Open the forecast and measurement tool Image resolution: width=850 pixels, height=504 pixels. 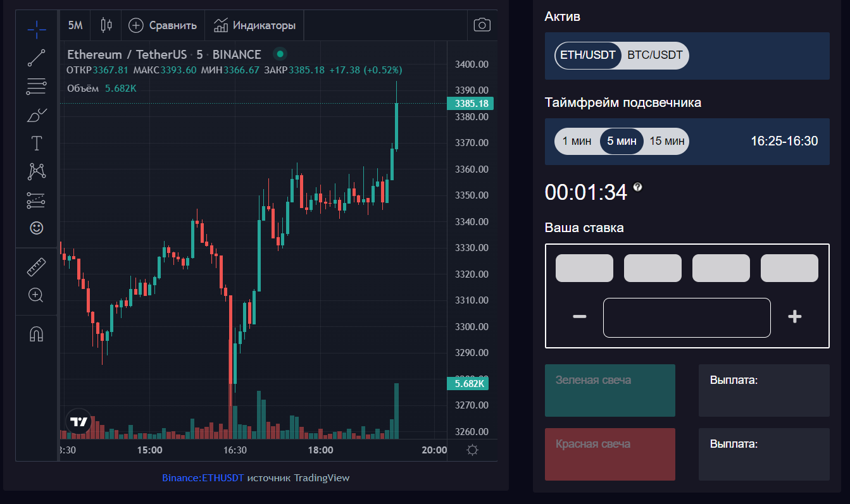37,200
